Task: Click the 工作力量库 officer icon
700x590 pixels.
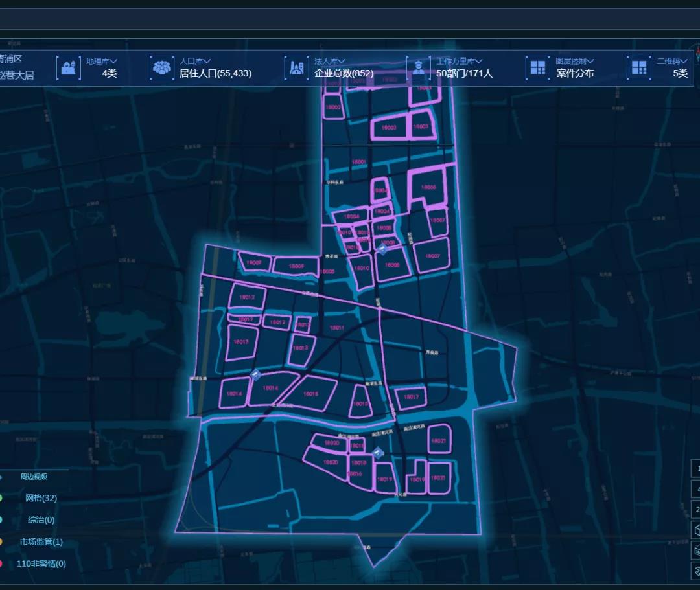Action: [x=419, y=67]
